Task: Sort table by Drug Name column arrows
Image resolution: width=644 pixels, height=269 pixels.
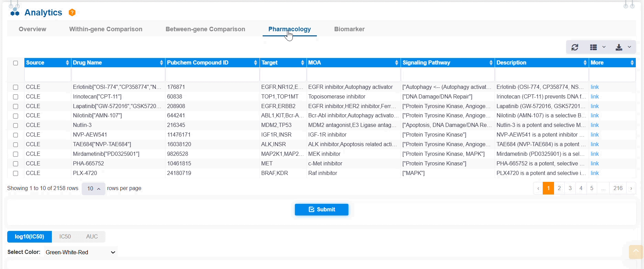Action: tap(161, 63)
